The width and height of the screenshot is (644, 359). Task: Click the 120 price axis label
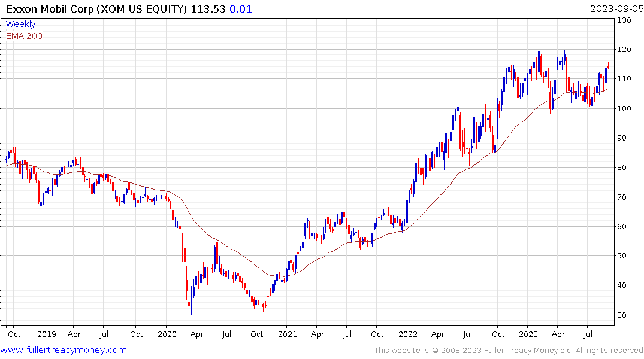pyautogui.click(x=624, y=50)
